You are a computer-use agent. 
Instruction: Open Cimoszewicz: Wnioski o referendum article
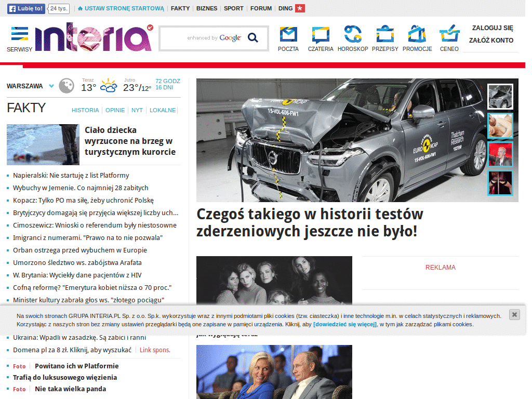tap(95, 225)
